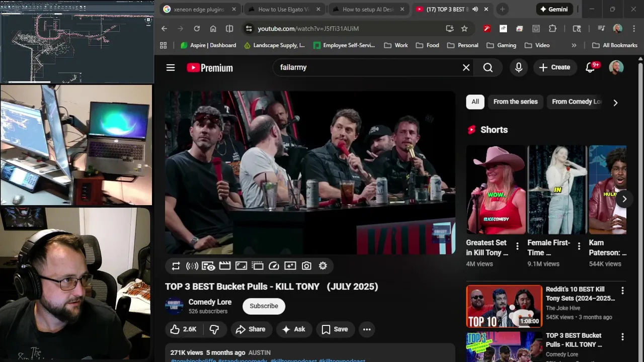Image resolution: width=644 pixels, height=362 pixels.
Task: Open the Gemini button
Action: pyautogui.click(x=554, y=9)
